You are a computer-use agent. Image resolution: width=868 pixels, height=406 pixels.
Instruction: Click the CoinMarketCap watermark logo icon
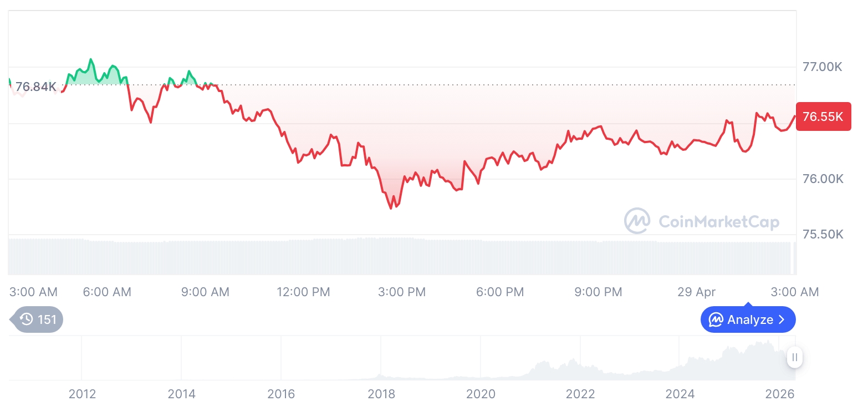pos(637,221)
